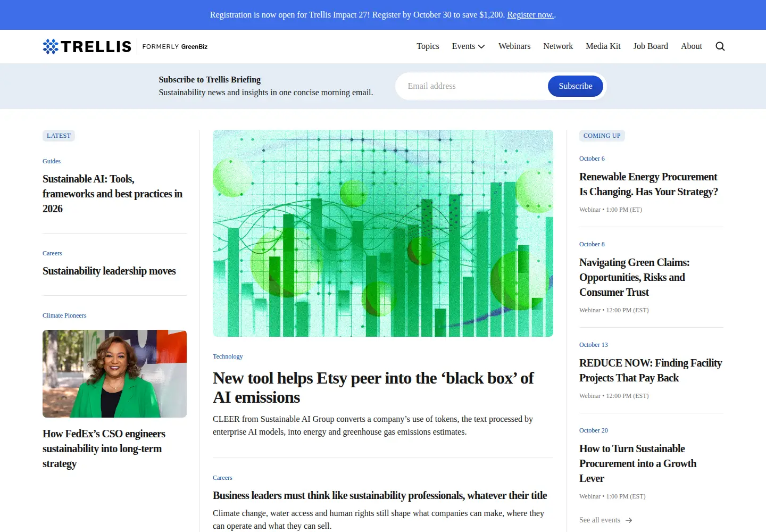The image size is (766, 532).
Task: Open Sustainability leadership moves article
Action: tap(109, 271)
